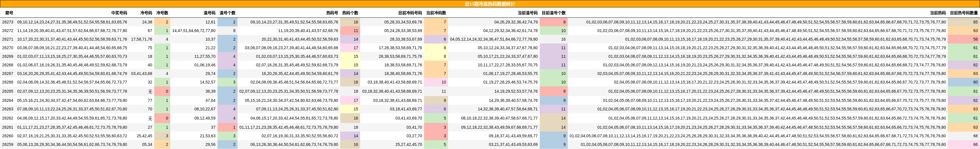Select winning numbers cell for issue 26273
The image size is (980, 149).
click(72, 22)
